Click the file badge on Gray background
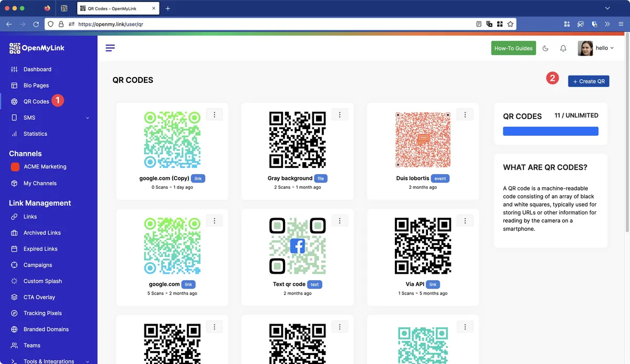This screenshot has width=630, height=364. pyautogui.click(x=321, y=178)
